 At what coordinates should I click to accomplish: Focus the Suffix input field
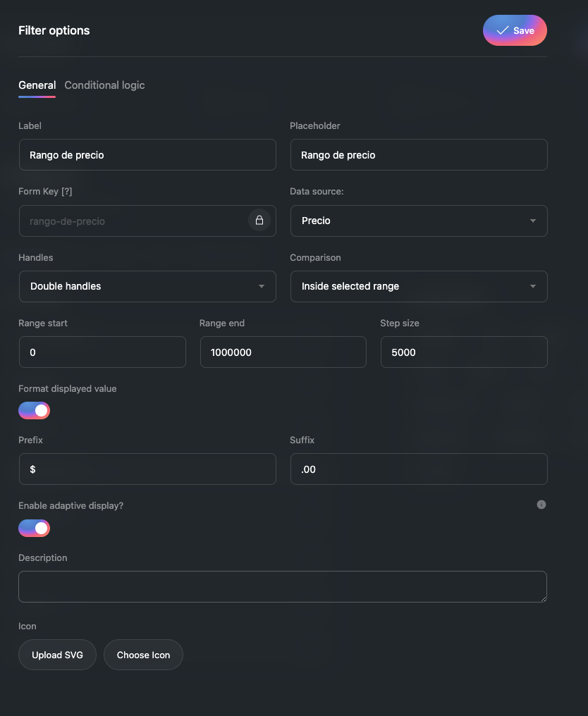coord(419,469)
